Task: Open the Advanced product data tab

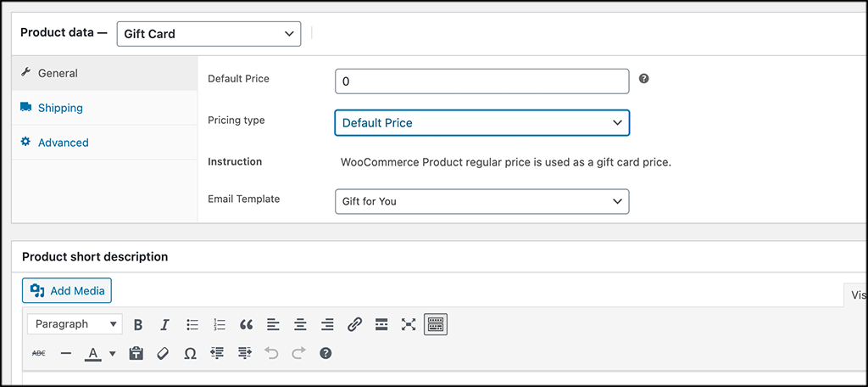Action: tap(63, 143)
